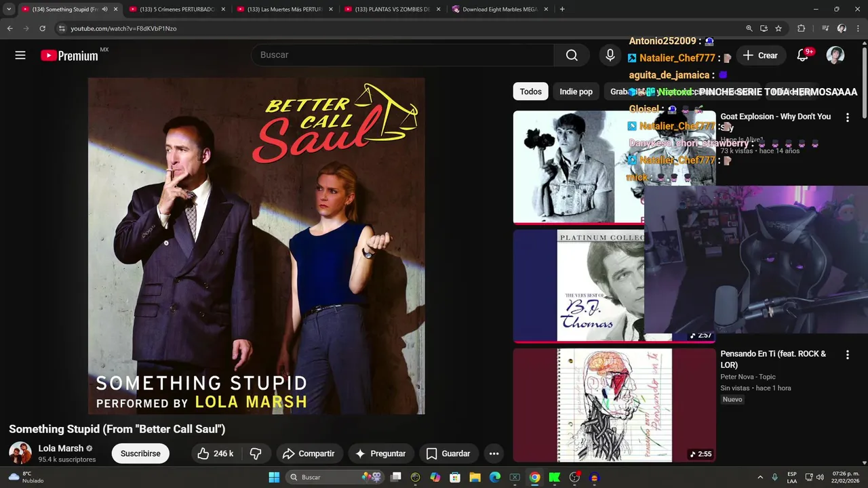
Task: Save video with the Guardar button
Action: pyautogui.click(x=448, y=453)
